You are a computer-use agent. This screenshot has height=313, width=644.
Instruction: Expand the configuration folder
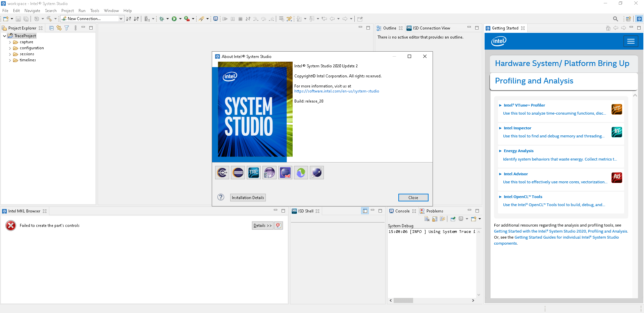10,48
